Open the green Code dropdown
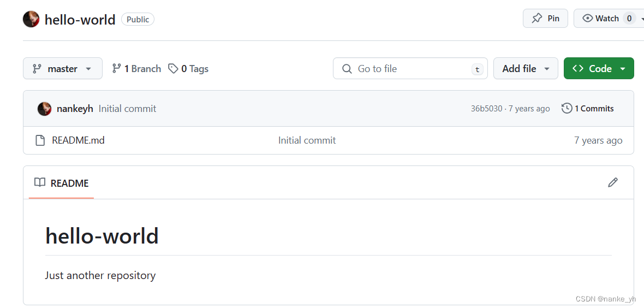This screenshot has width=644, height=308. coord(599,69)
